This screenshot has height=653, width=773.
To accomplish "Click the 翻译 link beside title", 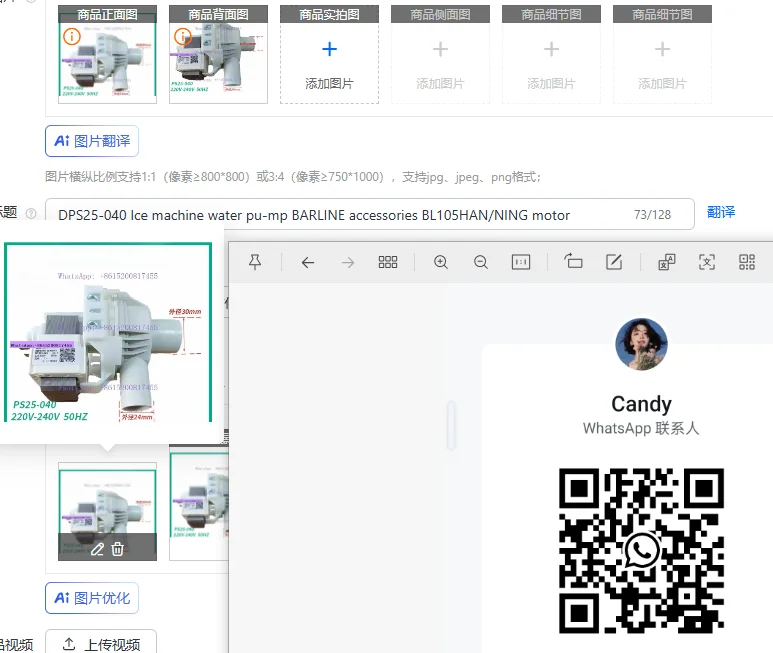I will tap(721, 212).
